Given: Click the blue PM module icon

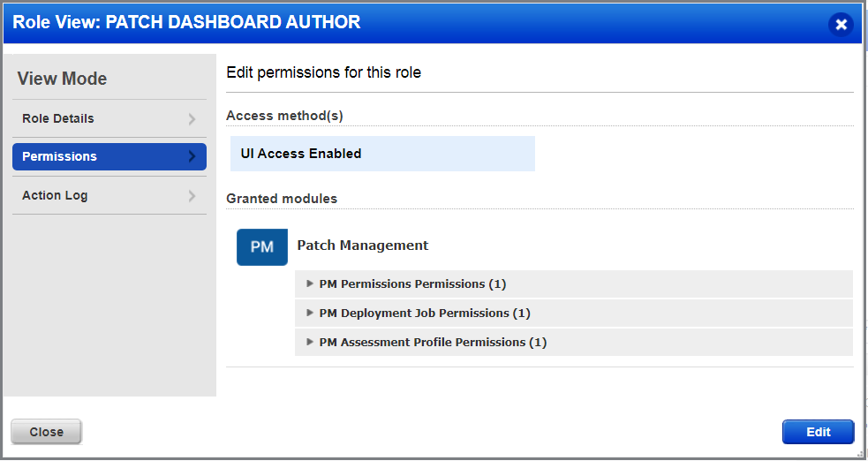Looking at the screenshot, I should [x=262, y=247].
